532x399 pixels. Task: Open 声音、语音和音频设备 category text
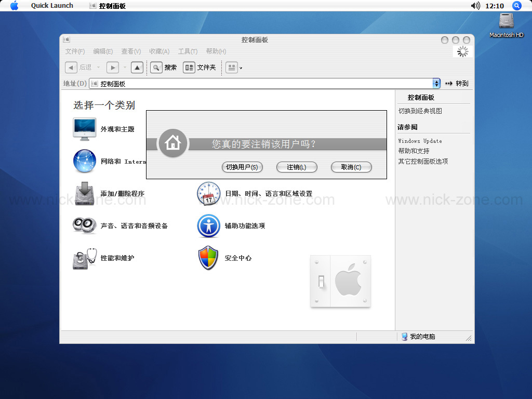134,226
